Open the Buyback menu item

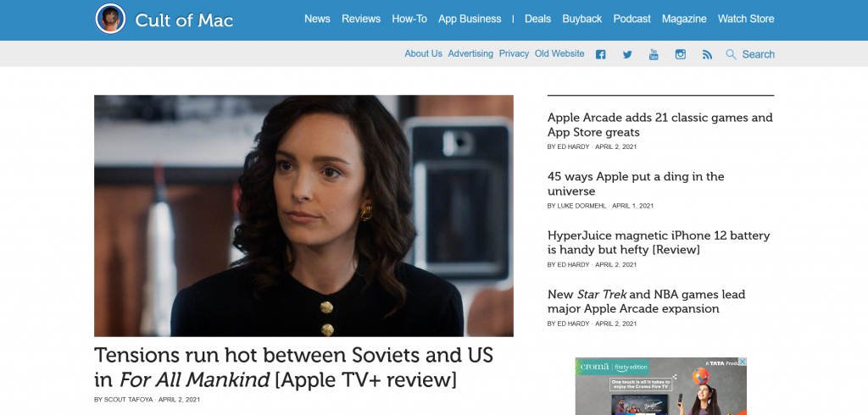click(581, 19)
